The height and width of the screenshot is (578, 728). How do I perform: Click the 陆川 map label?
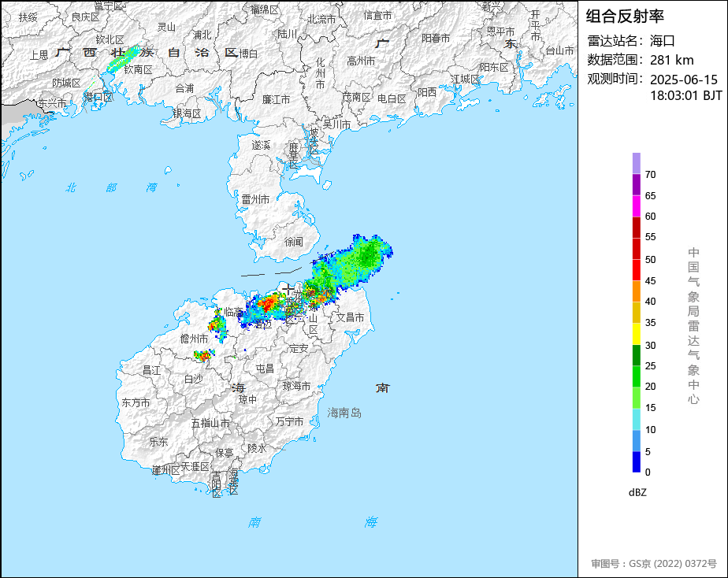point(287,34)
